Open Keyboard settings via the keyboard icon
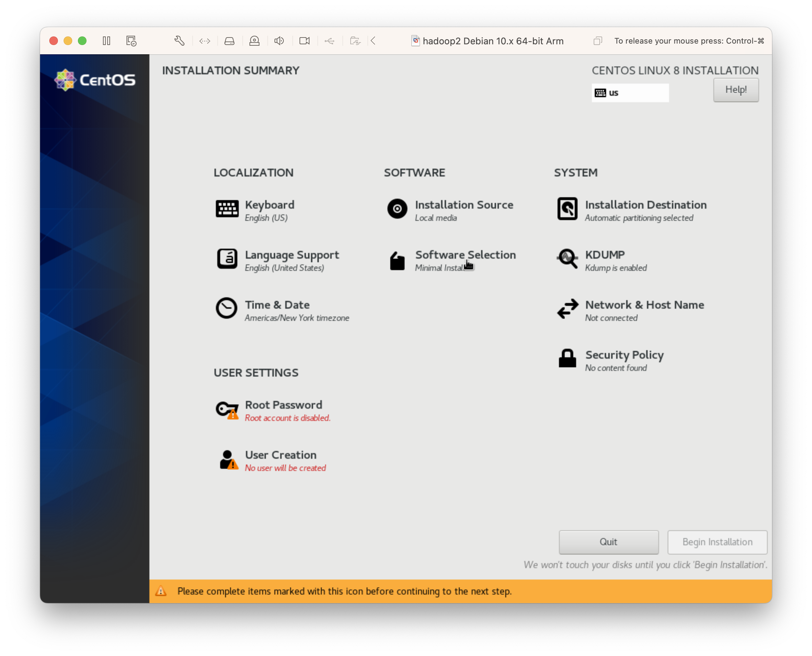The image size is (812, 656). [227, 209]
